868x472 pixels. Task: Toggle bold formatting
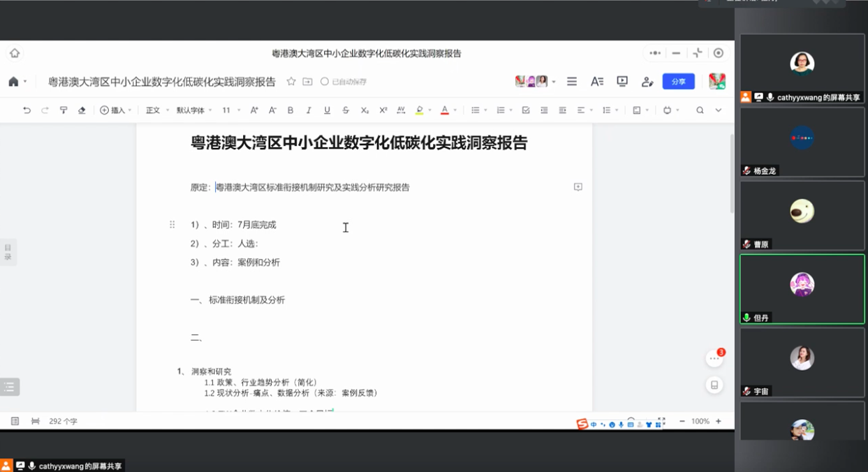pyautogui.click(x=290, y=110)
